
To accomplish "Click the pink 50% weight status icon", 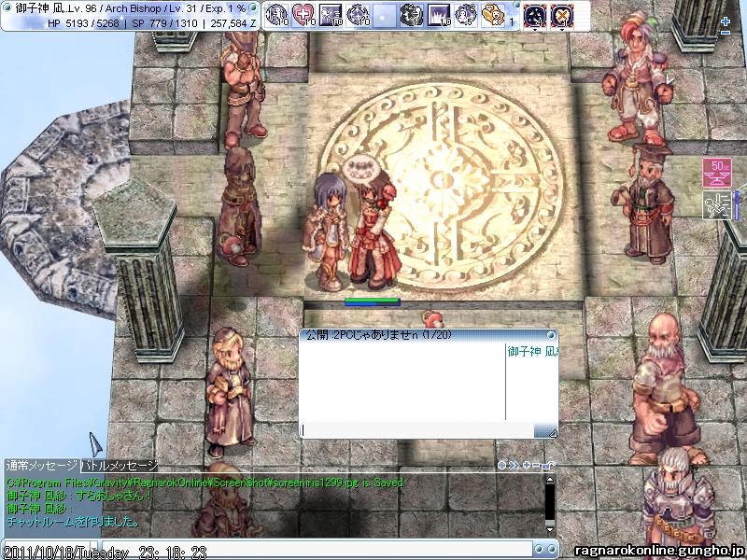I will 717,173.
